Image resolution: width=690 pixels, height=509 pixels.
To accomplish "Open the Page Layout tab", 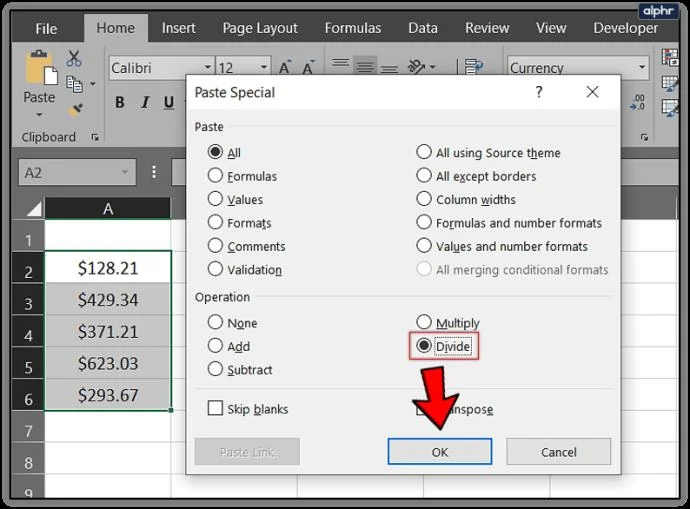I will pos(260,28).
